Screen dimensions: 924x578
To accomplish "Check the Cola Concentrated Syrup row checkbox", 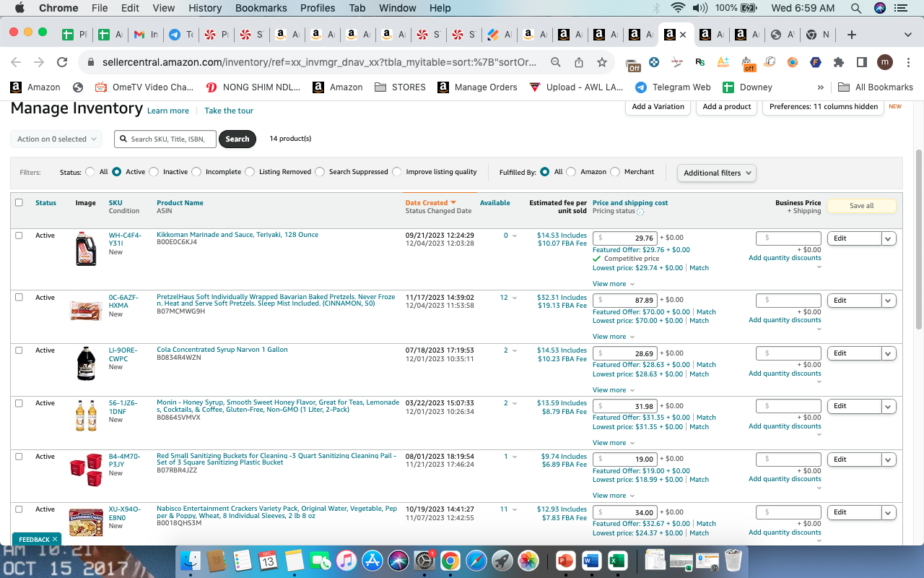I will point(19,350).
